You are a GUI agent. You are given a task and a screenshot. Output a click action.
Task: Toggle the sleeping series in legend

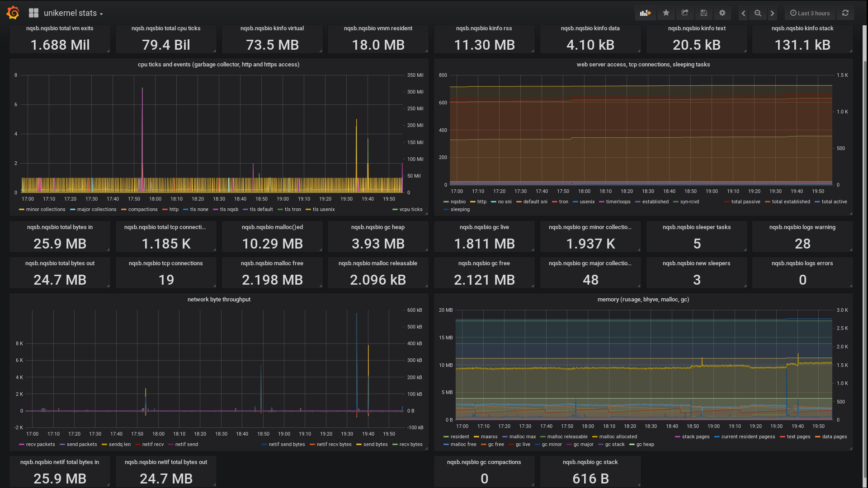tap(460, 210)
